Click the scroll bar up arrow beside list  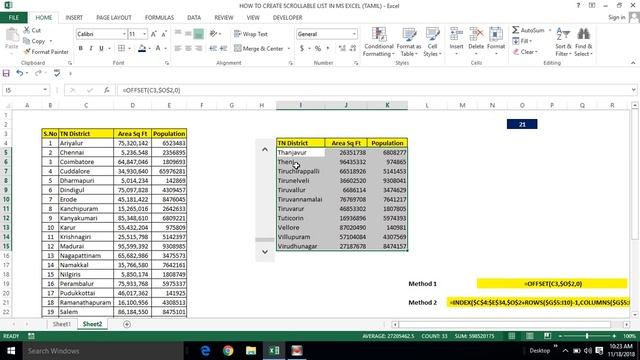pos(265,149)
